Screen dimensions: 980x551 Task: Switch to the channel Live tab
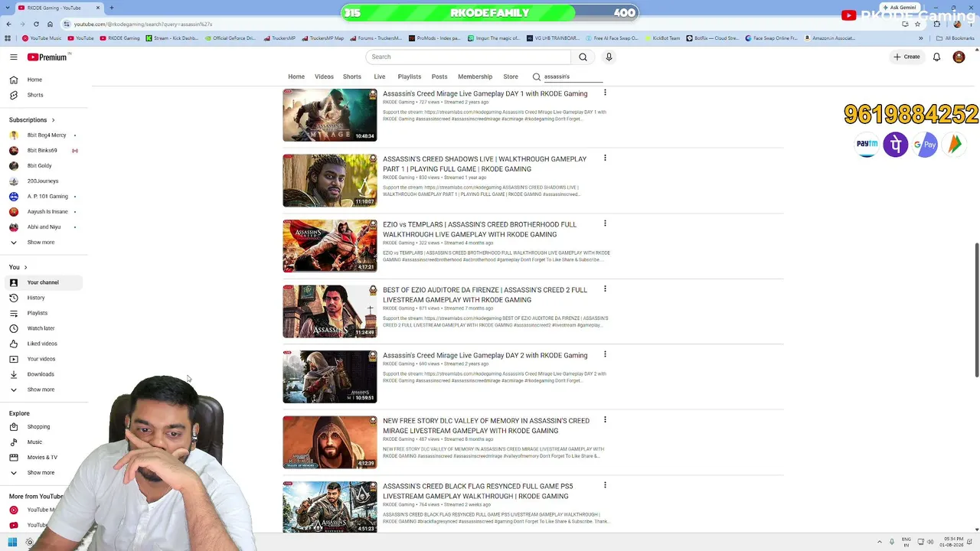click(380, 77)
